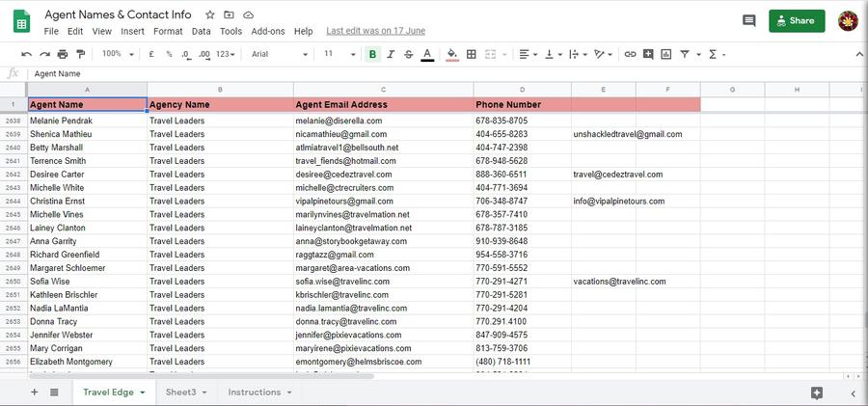868x406 pixels.
Task: Star the Agent Names & Contact Info document
Action: coord(210,15)
